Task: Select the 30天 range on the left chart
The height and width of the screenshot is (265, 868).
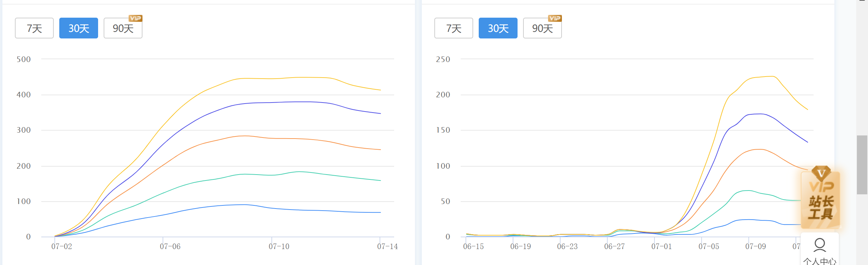Action: tap(79, 28)
